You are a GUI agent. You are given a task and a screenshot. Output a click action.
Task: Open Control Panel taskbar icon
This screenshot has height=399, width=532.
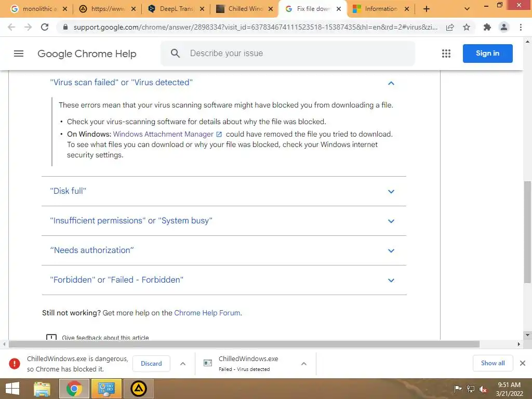pyautogui.click(x=107, y=389)
